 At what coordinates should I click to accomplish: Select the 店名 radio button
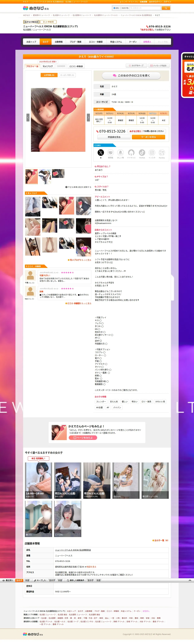(114, 8)
